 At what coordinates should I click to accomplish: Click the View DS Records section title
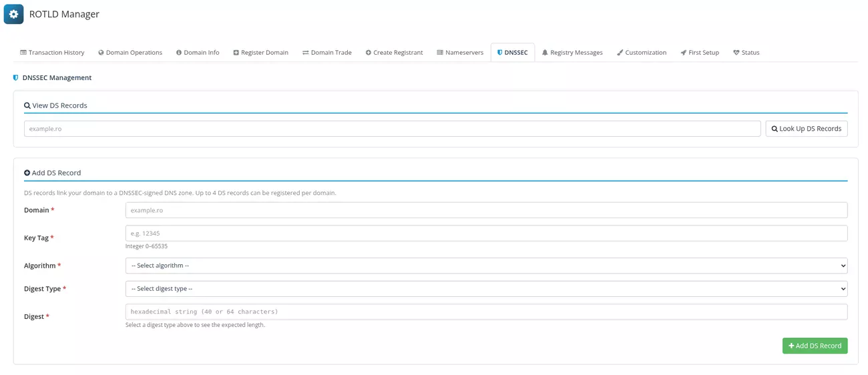click(59, 105)
